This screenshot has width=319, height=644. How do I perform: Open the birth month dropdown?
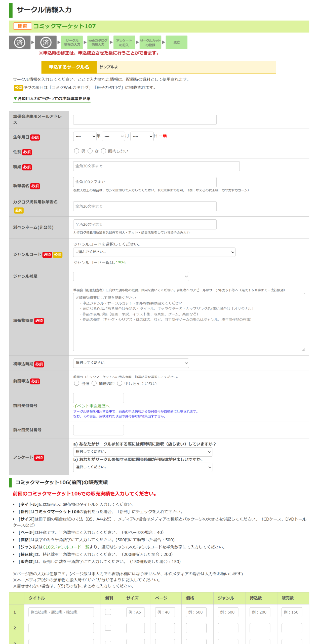tap(113, 136)
